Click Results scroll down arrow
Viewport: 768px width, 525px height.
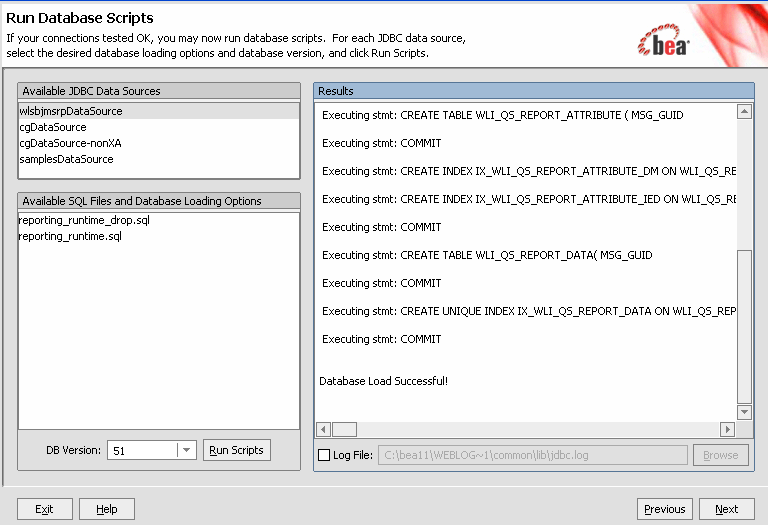pyautogui.click(x=744, y=412)
